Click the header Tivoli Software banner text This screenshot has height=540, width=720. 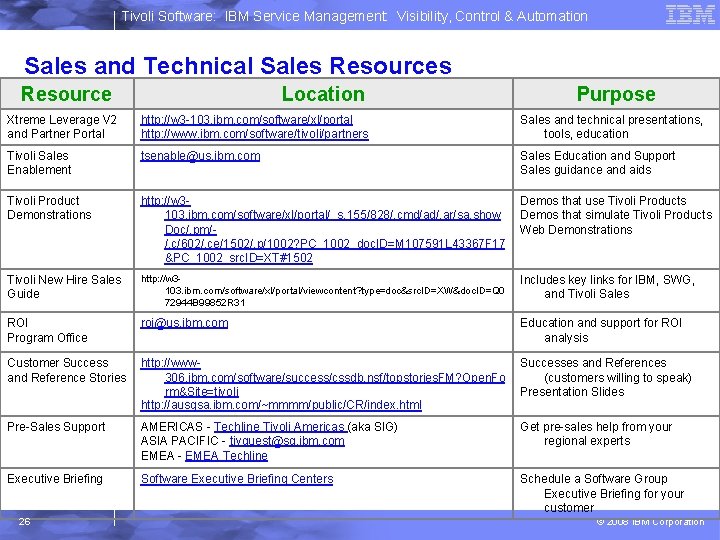pos(354,16)
